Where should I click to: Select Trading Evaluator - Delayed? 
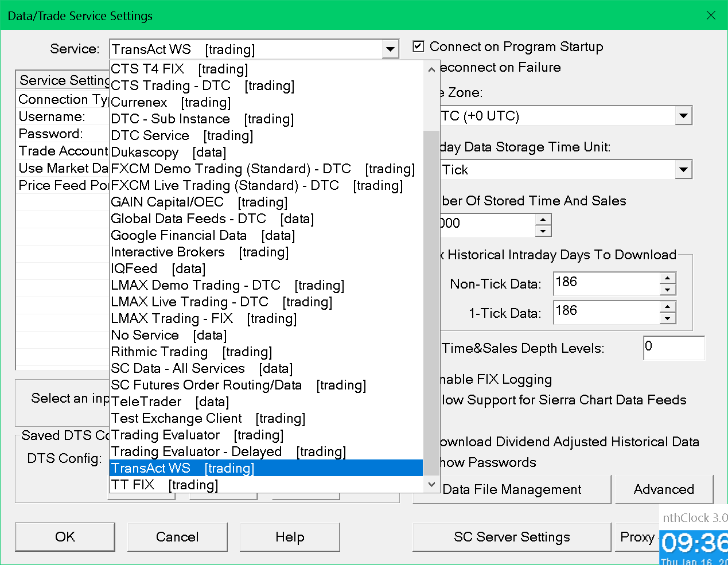[266, 451]
